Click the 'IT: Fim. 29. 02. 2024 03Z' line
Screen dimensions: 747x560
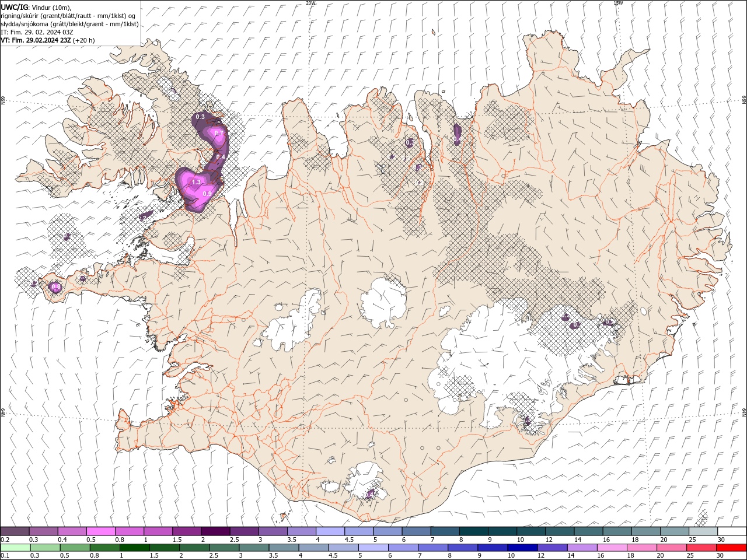tap(37, 32)
